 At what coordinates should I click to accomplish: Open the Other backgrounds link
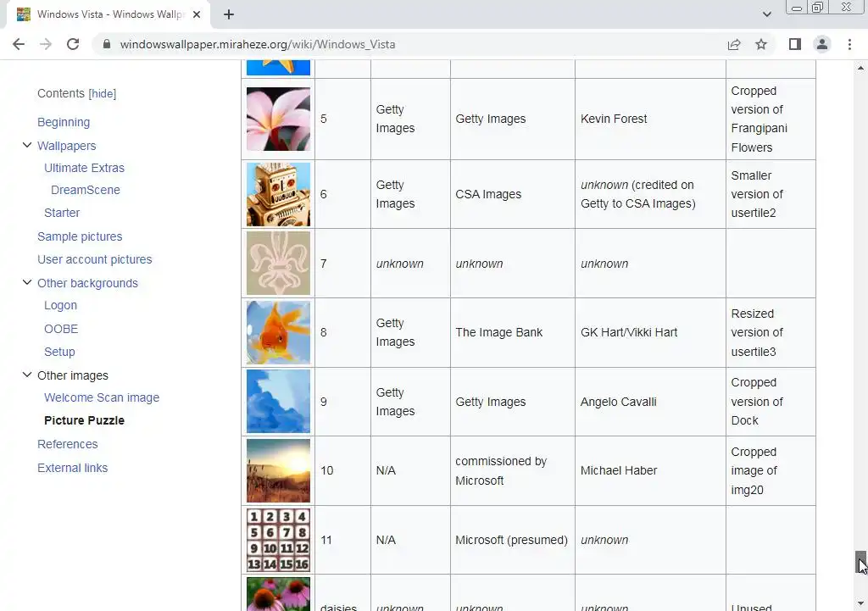point(87,283)
